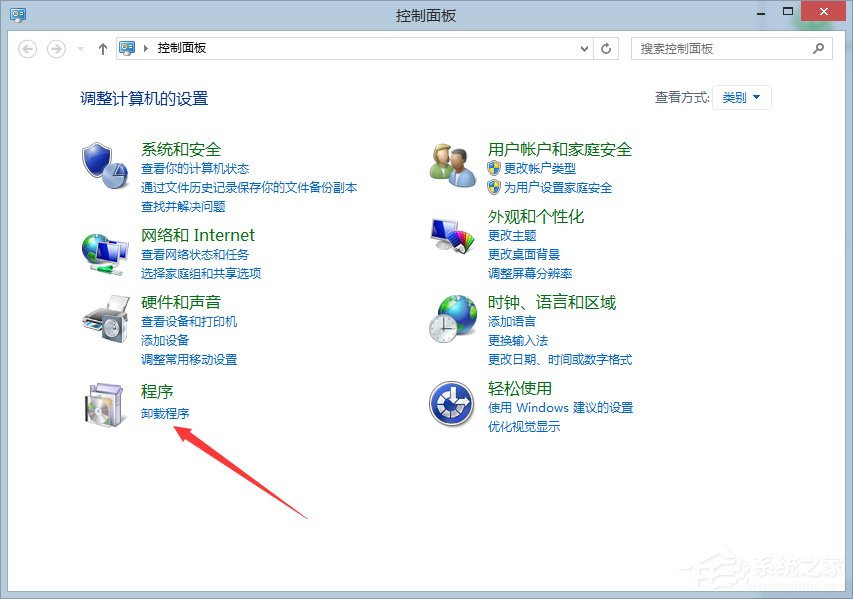
Task: Click the 轻松使用 accessibility icon
Action: pyautogui.click(x=450, y=402)
